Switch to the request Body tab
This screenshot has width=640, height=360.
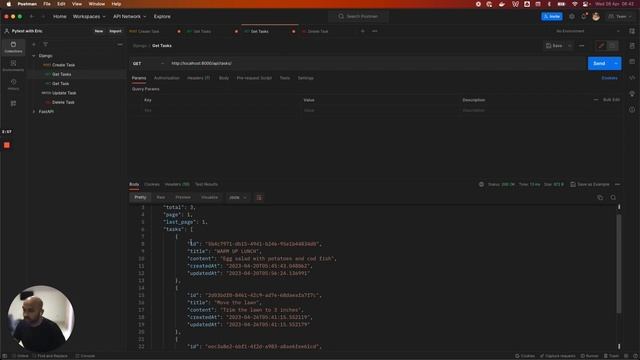[x=224, y=78]
